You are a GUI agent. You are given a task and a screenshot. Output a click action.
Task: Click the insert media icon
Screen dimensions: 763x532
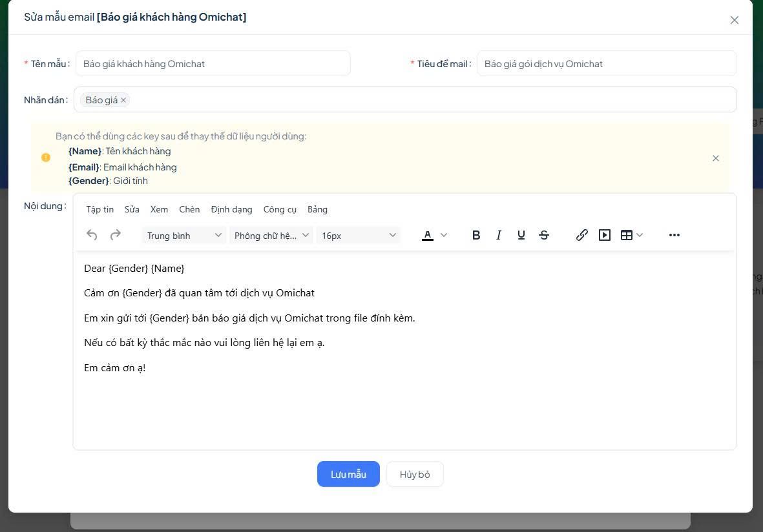605,235
